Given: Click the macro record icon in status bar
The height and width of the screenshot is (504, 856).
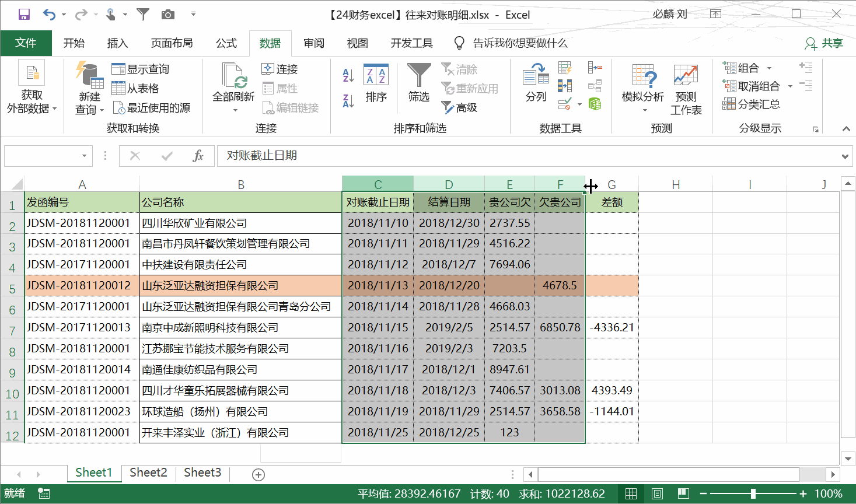Looking at the screenshot, I should click(x=44, y=494).
